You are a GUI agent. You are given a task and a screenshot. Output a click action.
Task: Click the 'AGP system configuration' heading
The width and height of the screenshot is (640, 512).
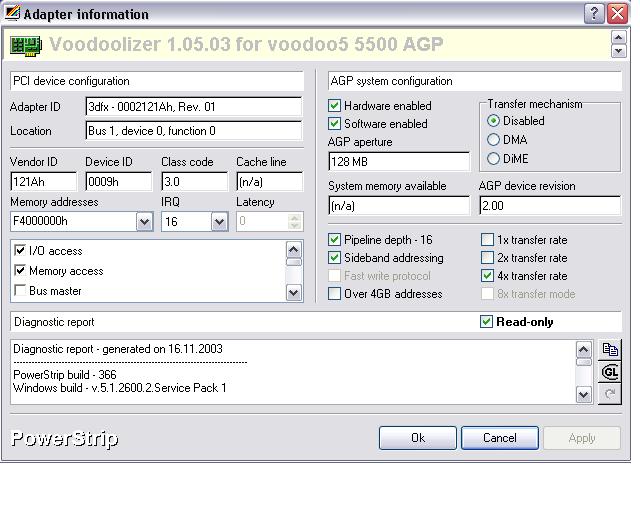pos(391,81)
